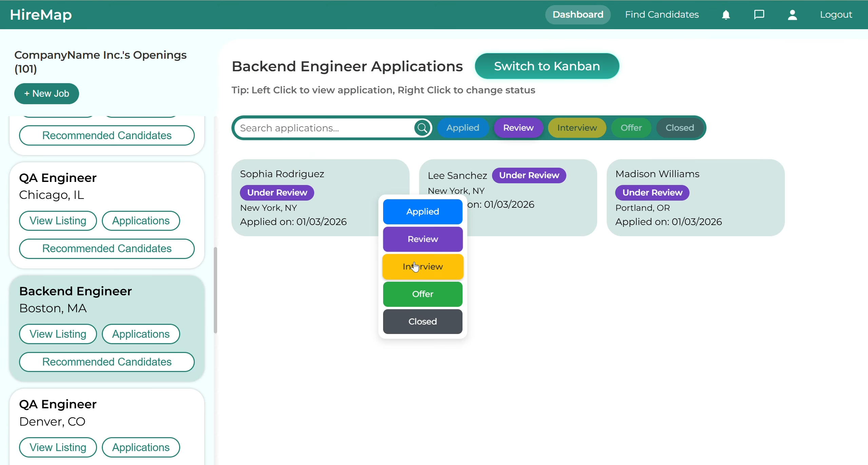View Listing for QA Engineer Denver
The height and width of the screenshot is (465, 868).
[58, 448]
